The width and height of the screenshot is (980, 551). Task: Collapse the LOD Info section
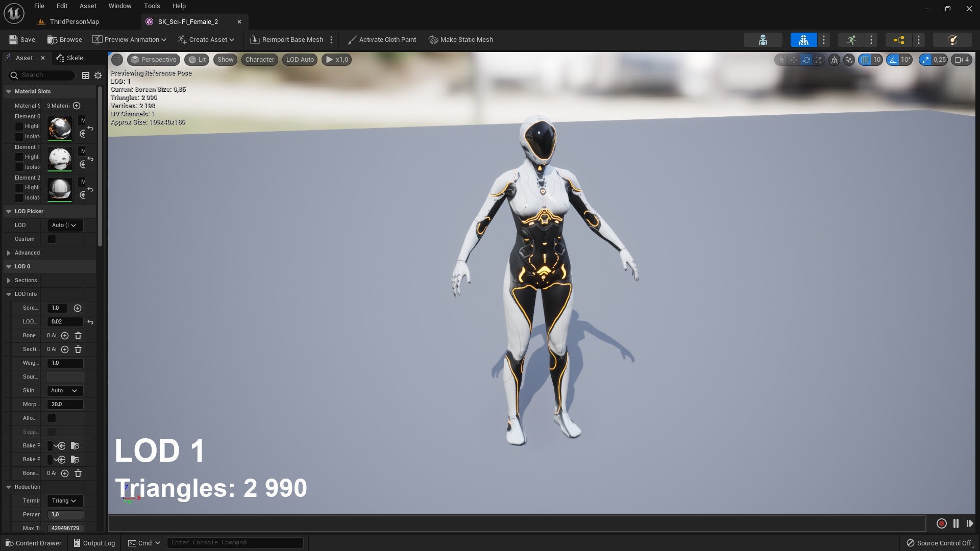9,294
